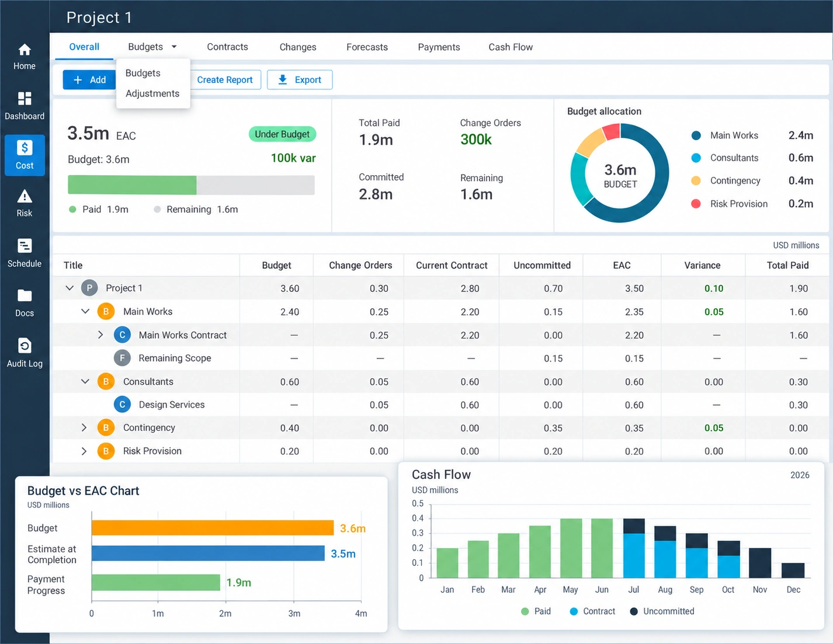Choose Adjustments from the Budgets menu
The image size is (833, 644).
152,93
